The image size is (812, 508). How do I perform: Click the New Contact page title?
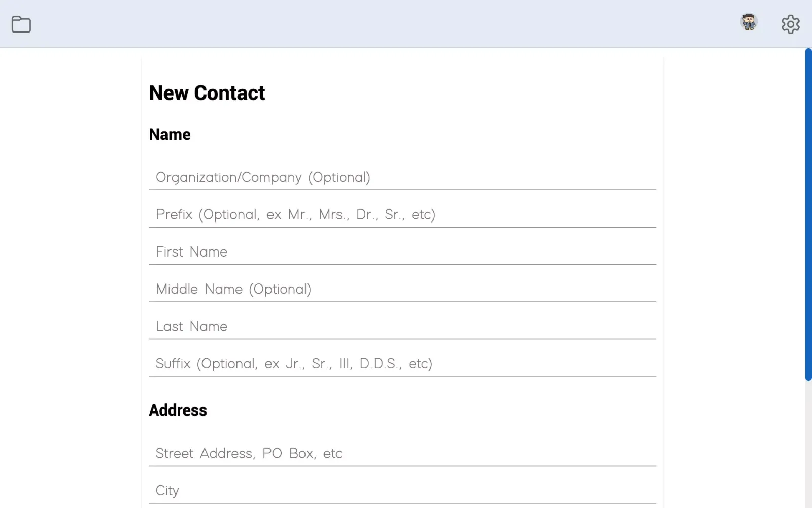point(207,93)
